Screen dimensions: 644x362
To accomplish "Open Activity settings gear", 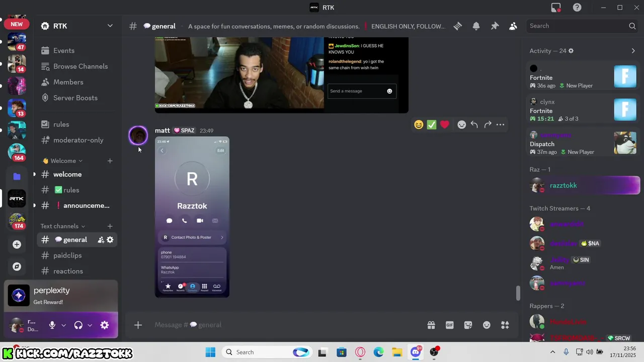I will tap(571, 51).
